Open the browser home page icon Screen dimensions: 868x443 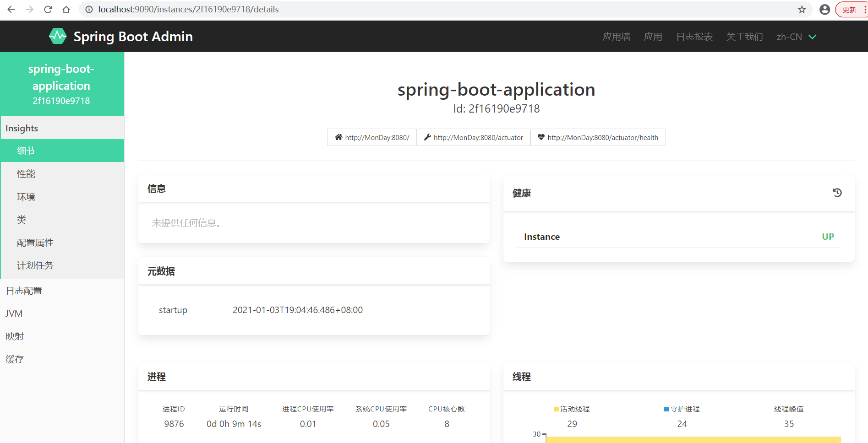66,9
